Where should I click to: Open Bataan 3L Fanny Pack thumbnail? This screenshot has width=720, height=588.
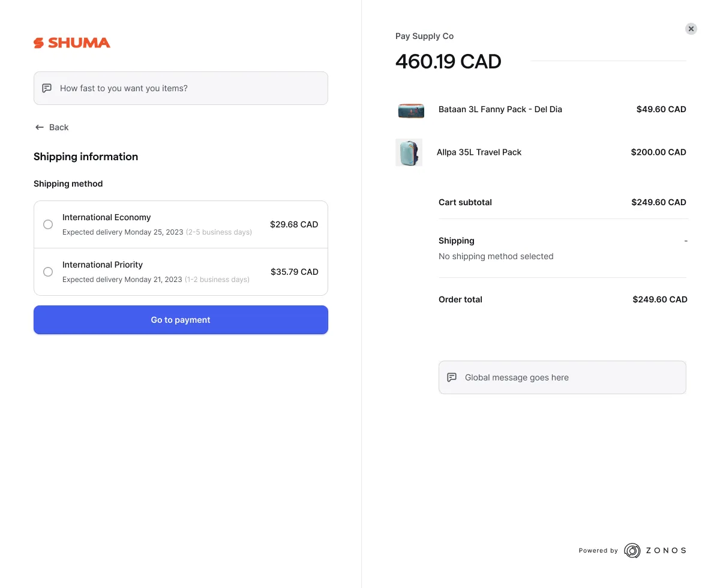click(411, 110)
